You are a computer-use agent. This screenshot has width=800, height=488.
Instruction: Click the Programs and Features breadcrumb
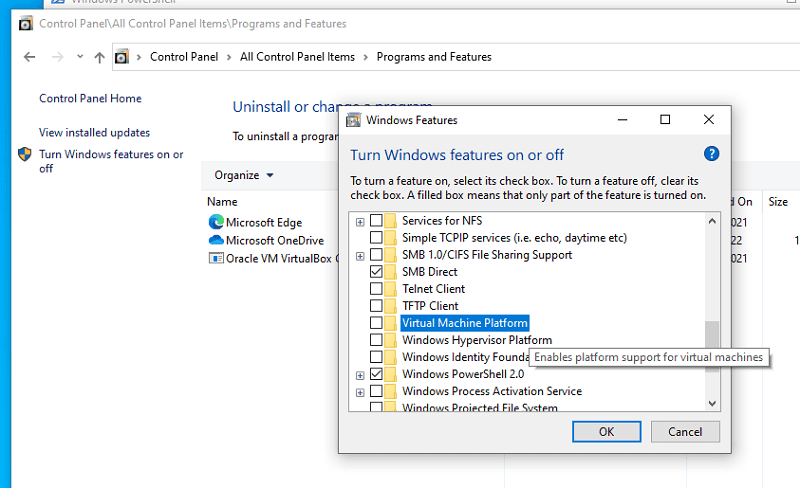[434, 57]
